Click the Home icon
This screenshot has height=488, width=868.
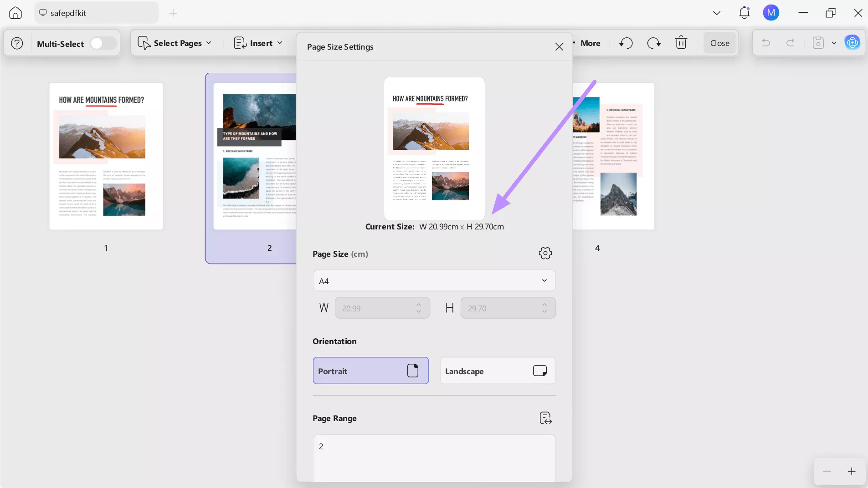[15, 12]
